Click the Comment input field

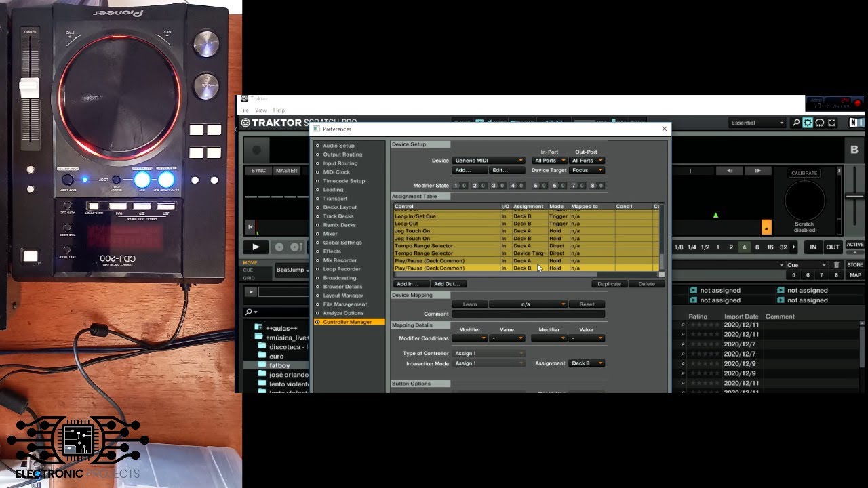(x=528, y=314)
